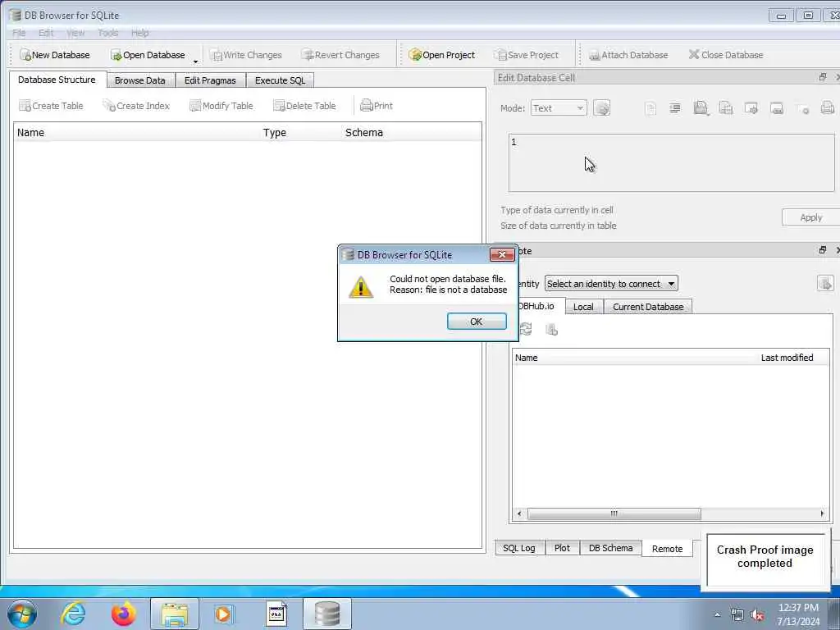This screenshot has width=840, height=630.
Task: Click inside the cell text editor box
Action: 671,163
